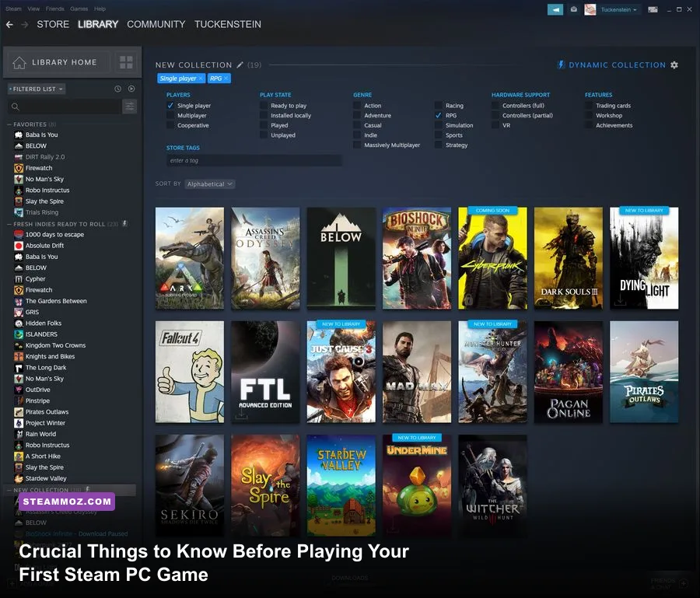
Task: Open the inbox envelope icon
Action: (574, 9)
